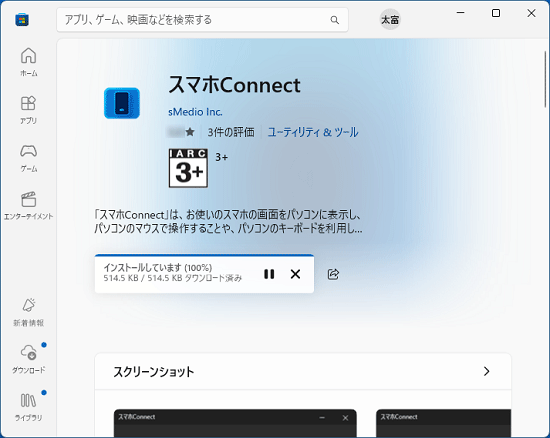
Task: Click the スマホConnect app title
Action: point(234,85)
